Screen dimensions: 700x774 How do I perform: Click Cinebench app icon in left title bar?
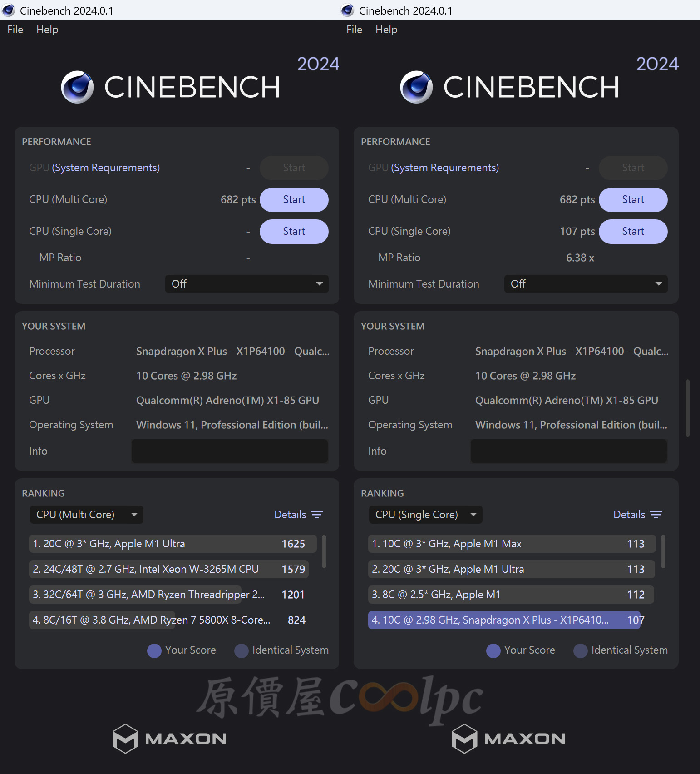tap(9, 10)
